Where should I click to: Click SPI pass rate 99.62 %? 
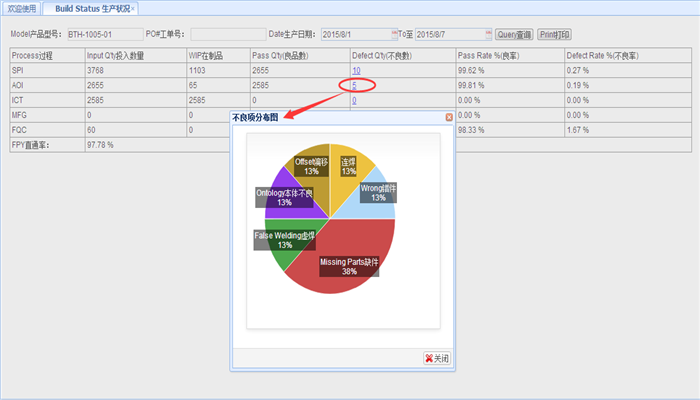(x=471, y=71)
